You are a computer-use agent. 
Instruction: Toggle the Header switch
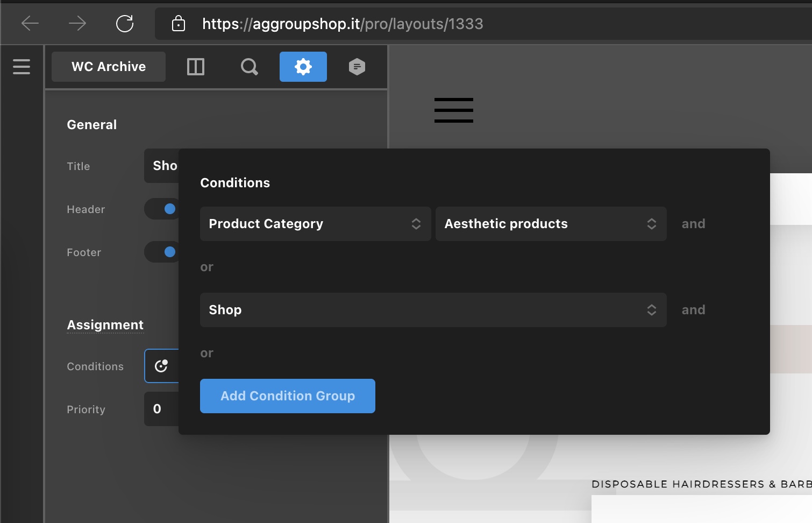(x=162, y=209)
